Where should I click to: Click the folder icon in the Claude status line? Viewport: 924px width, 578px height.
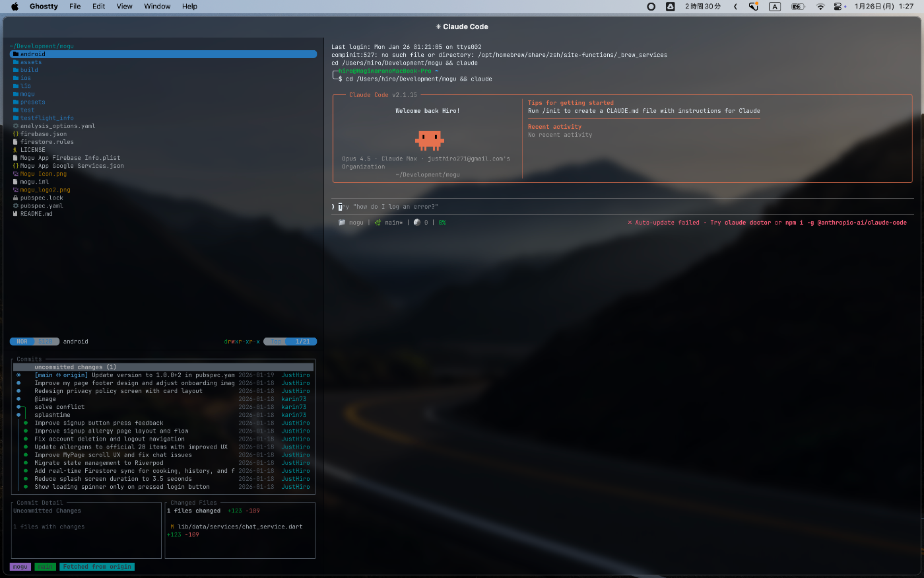pos(342,223)
